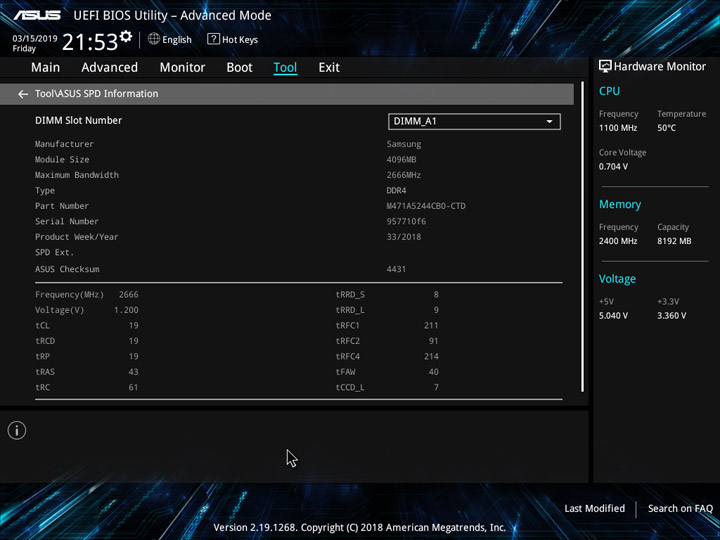The height and width of the screenshot is (540, 720).
Task: Click the tRCD row
Action: click(87, 341)
